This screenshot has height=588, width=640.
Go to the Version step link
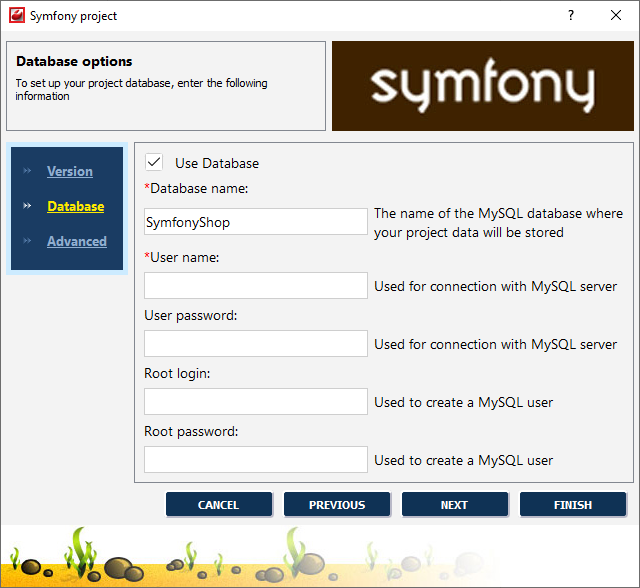tap(70, 171)
